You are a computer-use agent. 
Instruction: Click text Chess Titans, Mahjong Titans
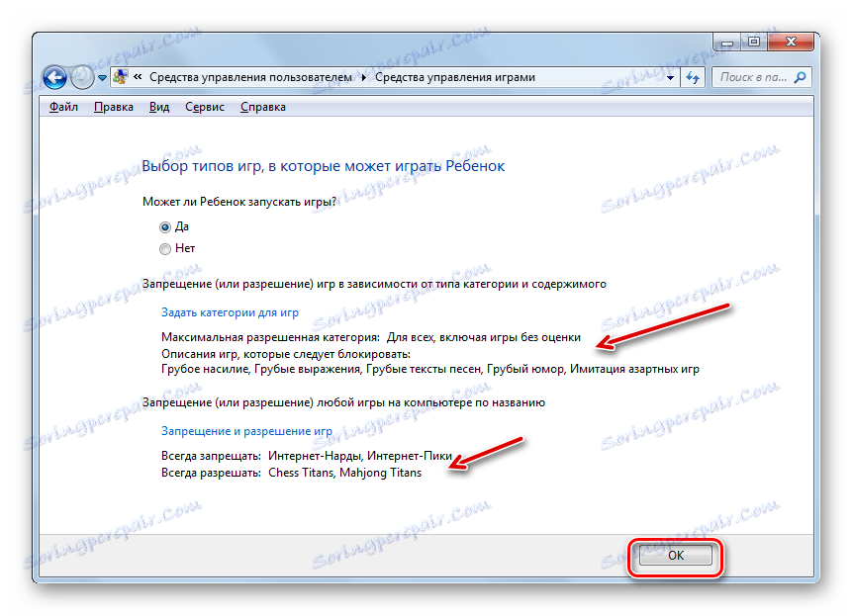(345, 473)
